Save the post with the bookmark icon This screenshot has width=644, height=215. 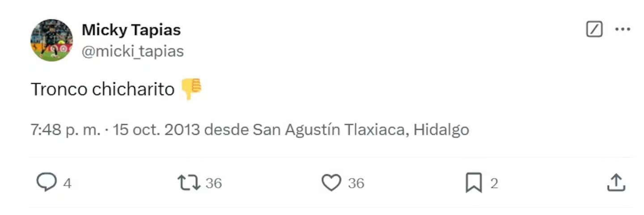[x=474, y=183]
